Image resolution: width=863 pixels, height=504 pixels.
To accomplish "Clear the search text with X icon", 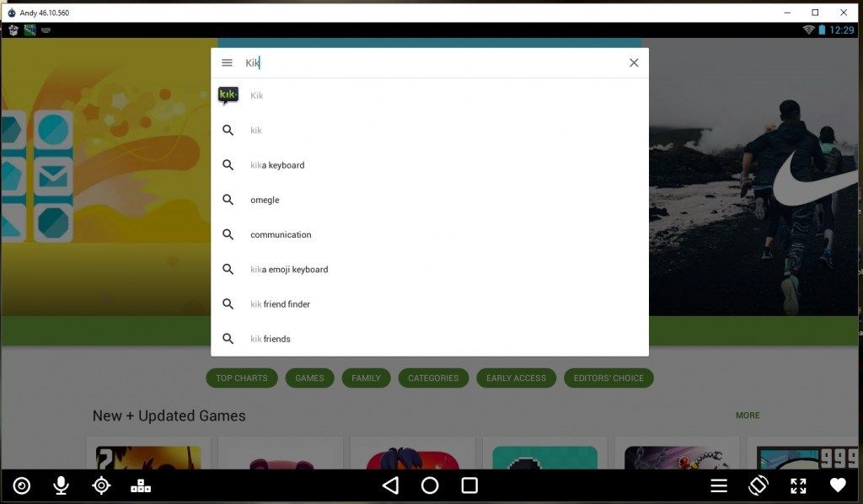I will click(634, 62).
